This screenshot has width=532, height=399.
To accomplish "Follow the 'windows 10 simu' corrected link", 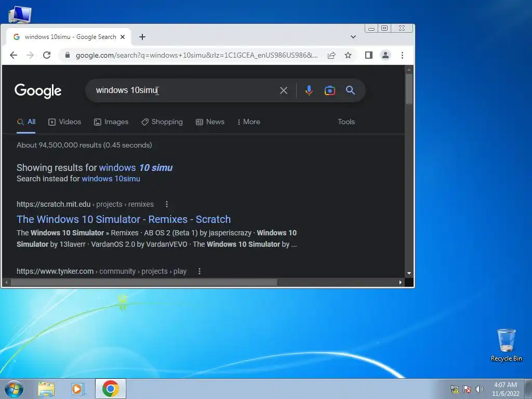I will pyautogui.click(x=136, y=168).
